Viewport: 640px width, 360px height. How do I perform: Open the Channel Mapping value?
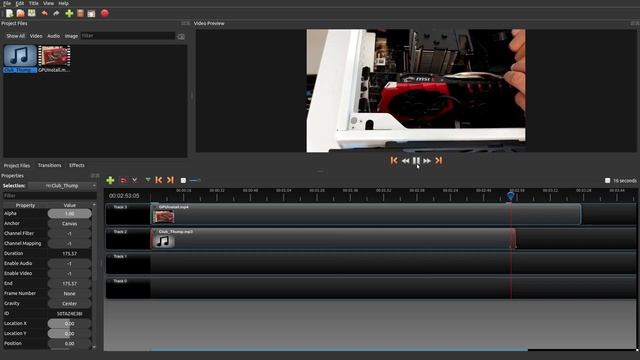[69, 244]
